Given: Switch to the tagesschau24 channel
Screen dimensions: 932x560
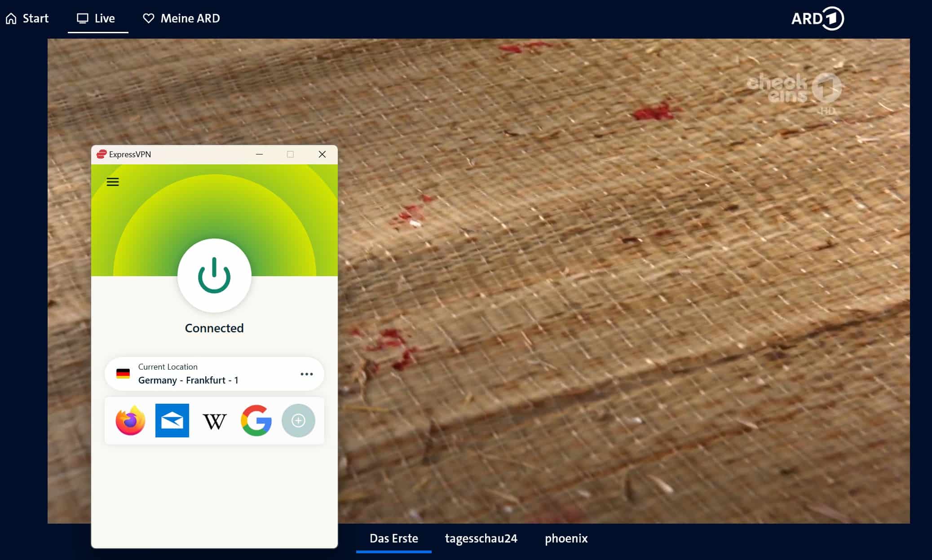Looking at the screenshot, I should (481, 538).
